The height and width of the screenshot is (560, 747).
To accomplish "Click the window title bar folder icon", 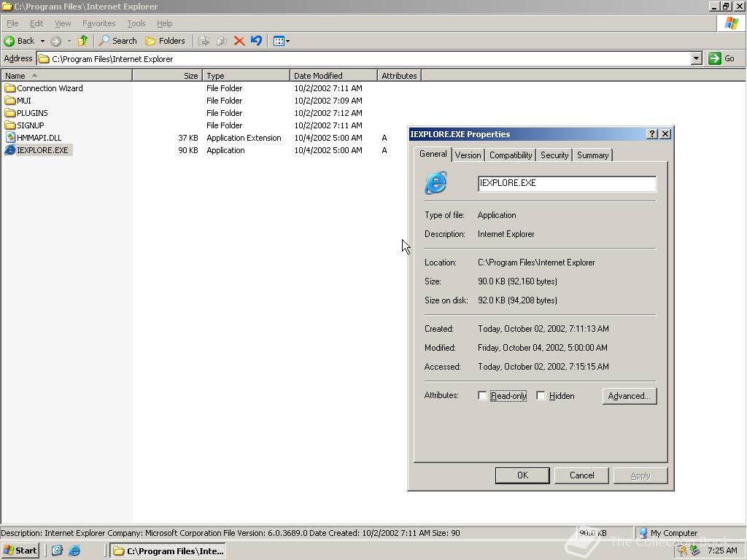I will (6, 6).
